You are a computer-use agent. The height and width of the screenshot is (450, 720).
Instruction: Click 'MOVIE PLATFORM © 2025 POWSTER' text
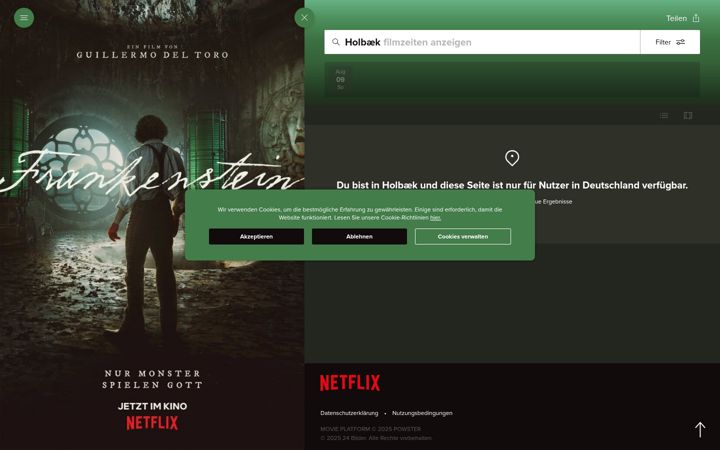[371, 429]
